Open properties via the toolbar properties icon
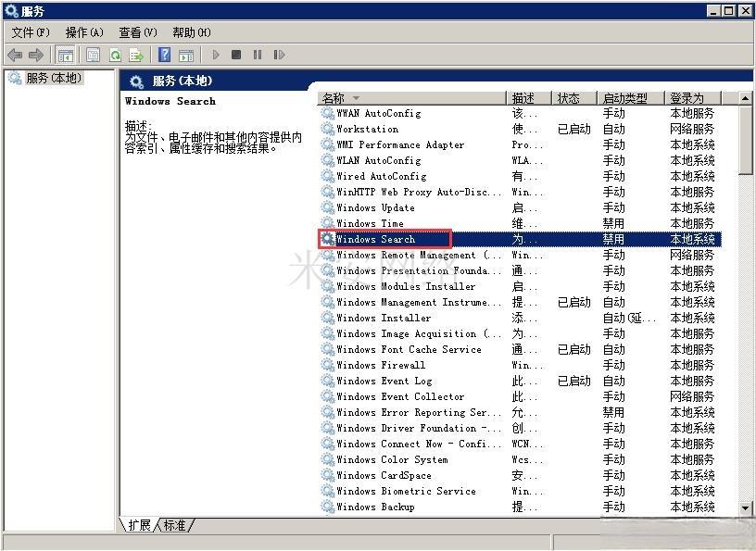This screenshot has width=756, height=551. [93, 55]
